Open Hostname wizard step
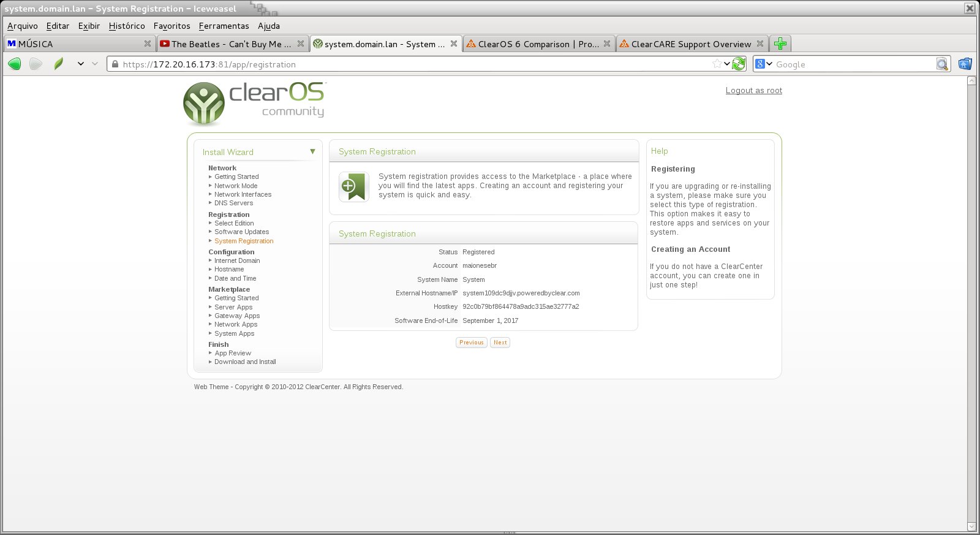 click(229, 269)
